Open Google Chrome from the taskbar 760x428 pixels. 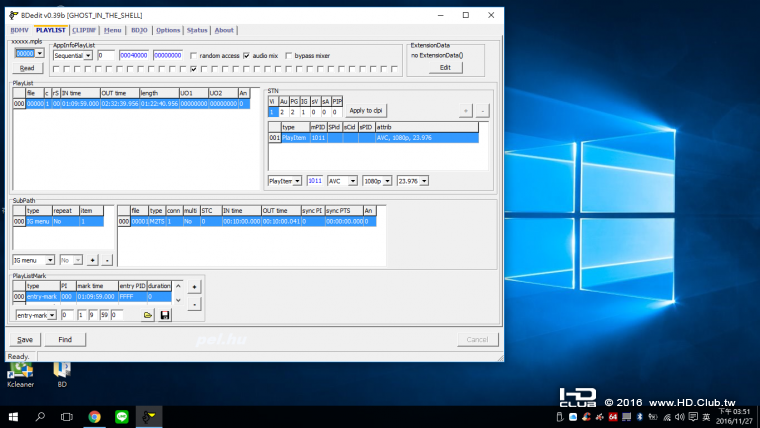pos(94,416)
